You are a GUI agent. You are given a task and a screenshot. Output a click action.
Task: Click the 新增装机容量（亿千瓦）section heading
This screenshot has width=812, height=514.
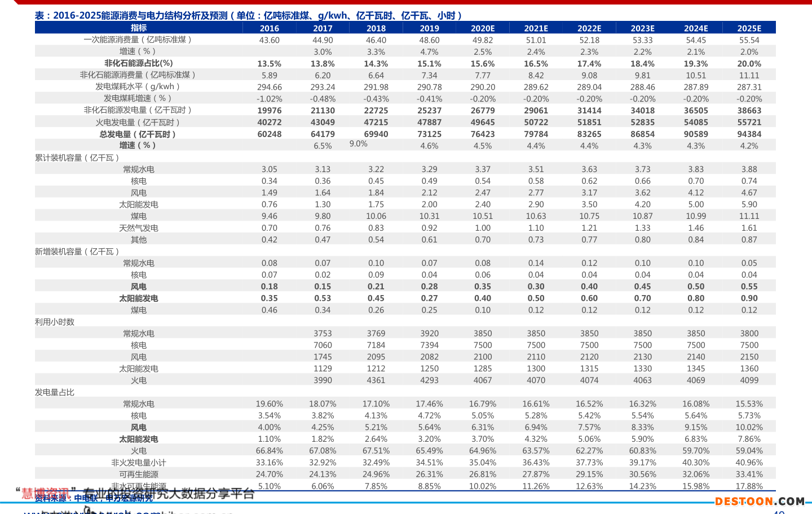click(77, 251)
